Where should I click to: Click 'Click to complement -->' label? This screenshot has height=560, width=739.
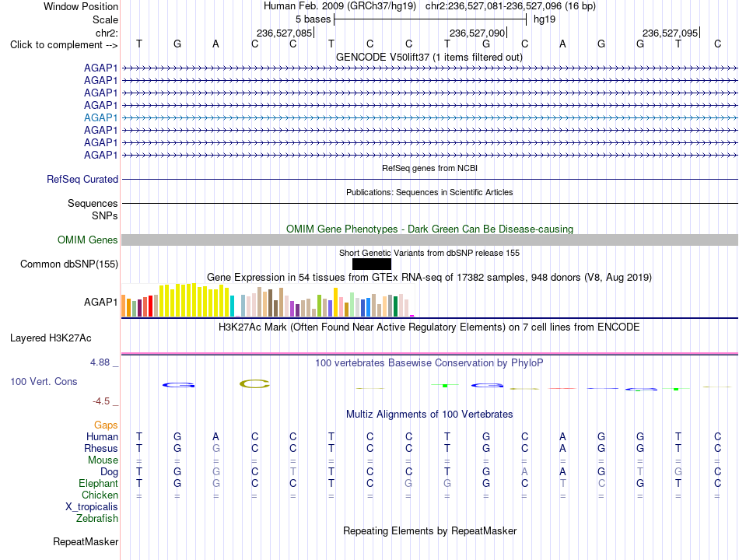coord(64,45)
